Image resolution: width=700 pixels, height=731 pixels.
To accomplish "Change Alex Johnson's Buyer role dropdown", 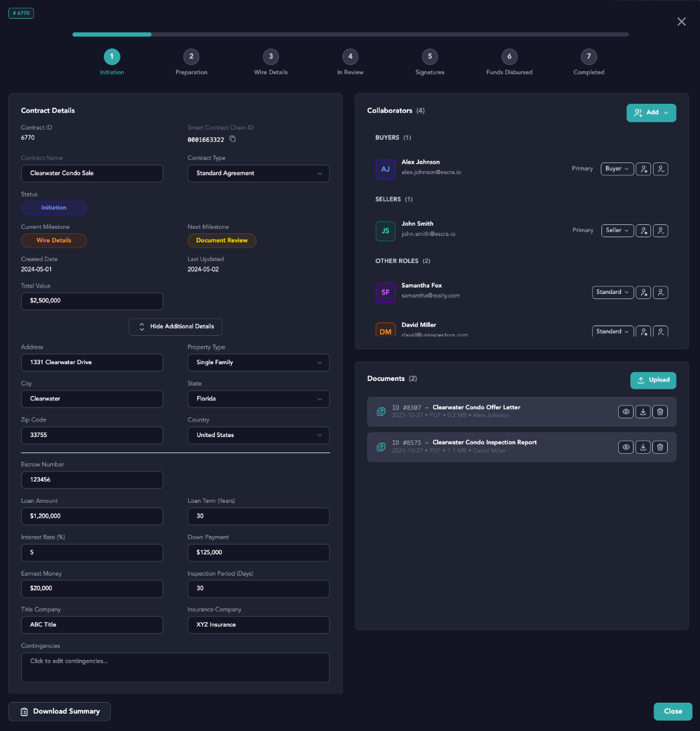I will click(617, 169).
